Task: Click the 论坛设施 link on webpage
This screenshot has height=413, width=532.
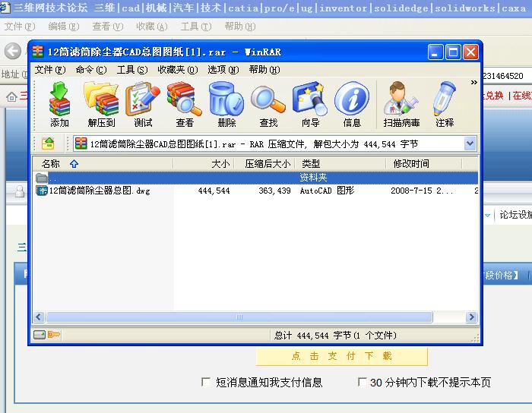Action: (x=515, y=214)
